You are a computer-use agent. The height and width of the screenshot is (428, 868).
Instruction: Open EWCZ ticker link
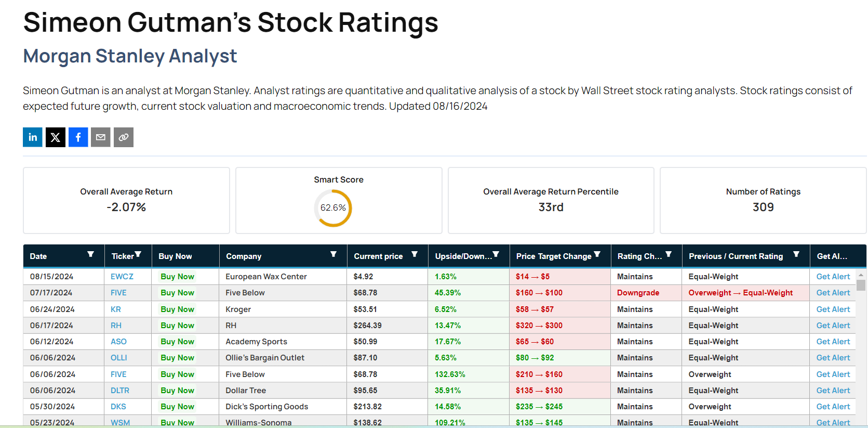(122, 277)
